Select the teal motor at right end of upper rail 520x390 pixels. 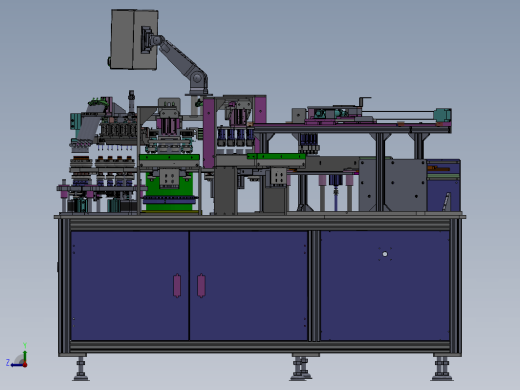[442, 115]
